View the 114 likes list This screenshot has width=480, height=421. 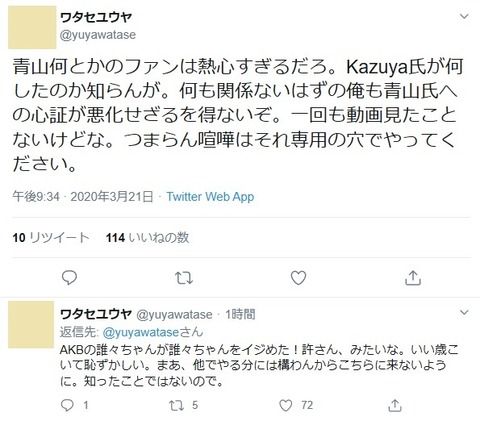(148, 238)
